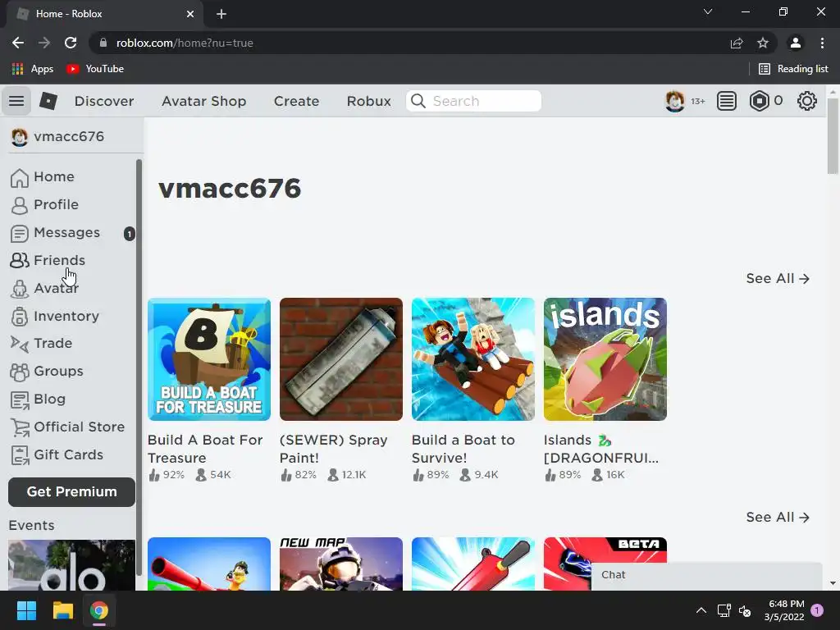Open the Windows Start menu

point(26,610)
